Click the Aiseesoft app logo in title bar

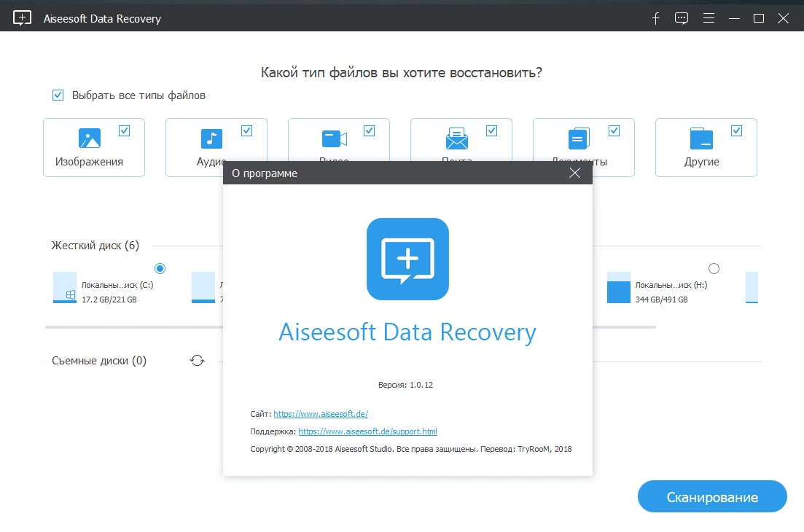coord(22,18)
